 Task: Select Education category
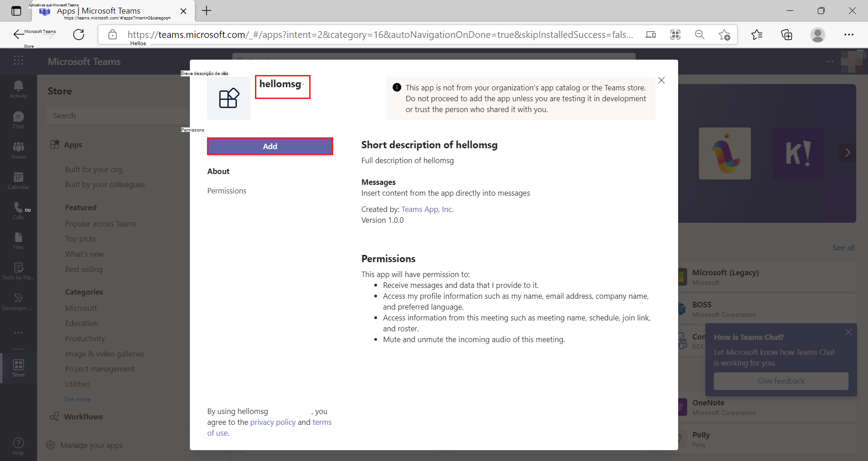pos(81,323)
